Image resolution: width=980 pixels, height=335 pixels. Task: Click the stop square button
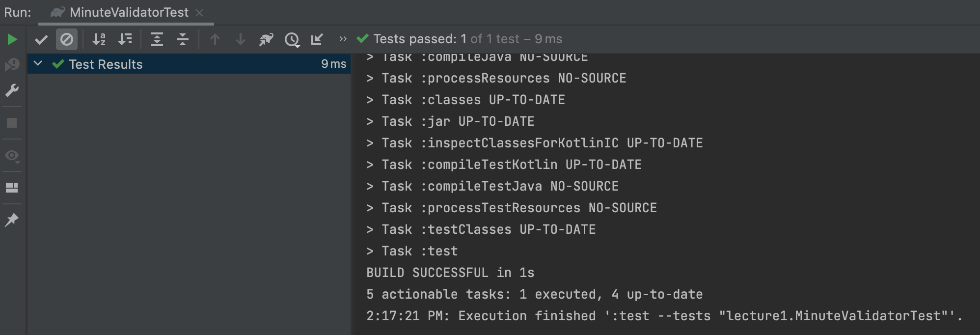click(12, 123)
